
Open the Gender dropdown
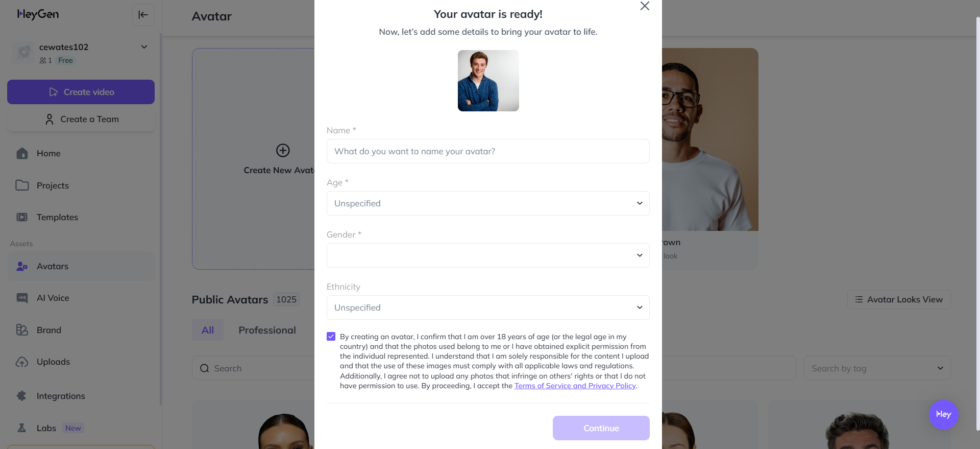[488, 255]
